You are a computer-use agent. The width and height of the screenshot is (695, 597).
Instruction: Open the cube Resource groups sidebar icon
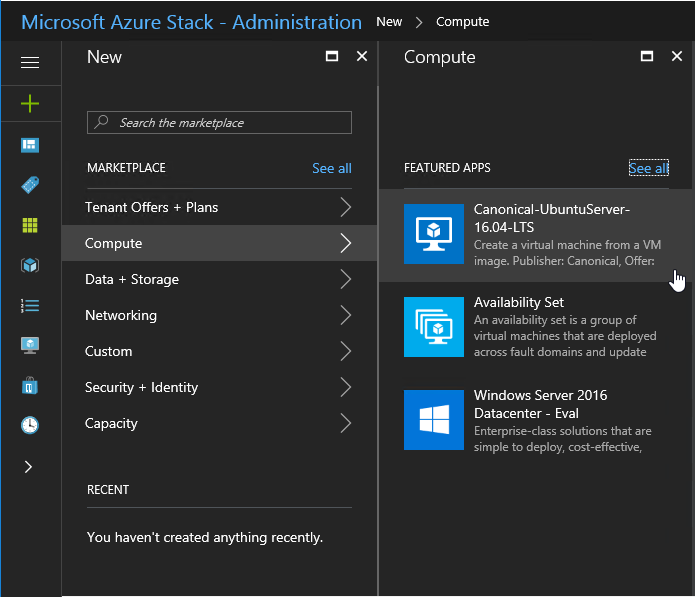30,265
